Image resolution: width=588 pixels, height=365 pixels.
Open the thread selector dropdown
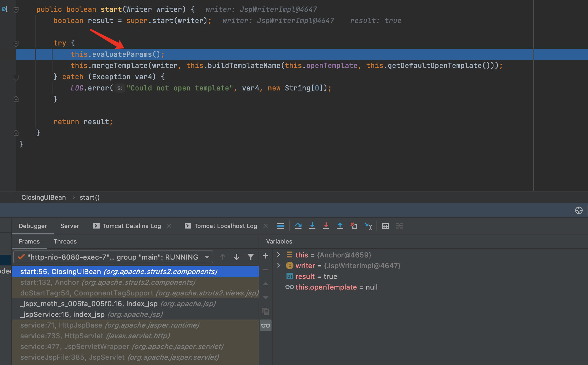pos(113,257)
